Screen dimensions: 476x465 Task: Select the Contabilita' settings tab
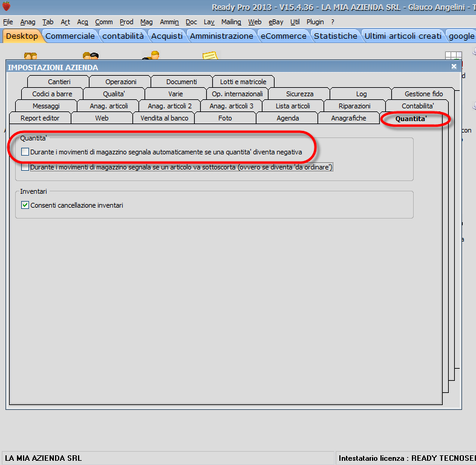[x=418, y=106]
